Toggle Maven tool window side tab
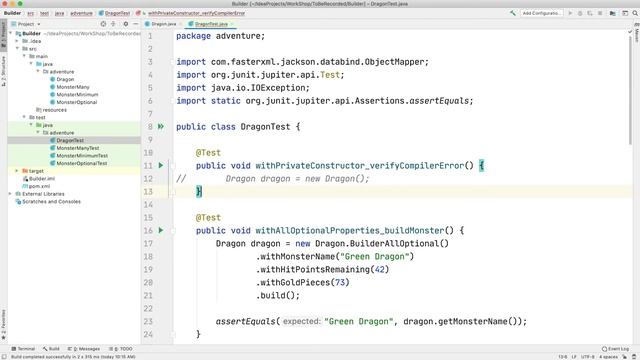640x360 pixels. [636, 32]
